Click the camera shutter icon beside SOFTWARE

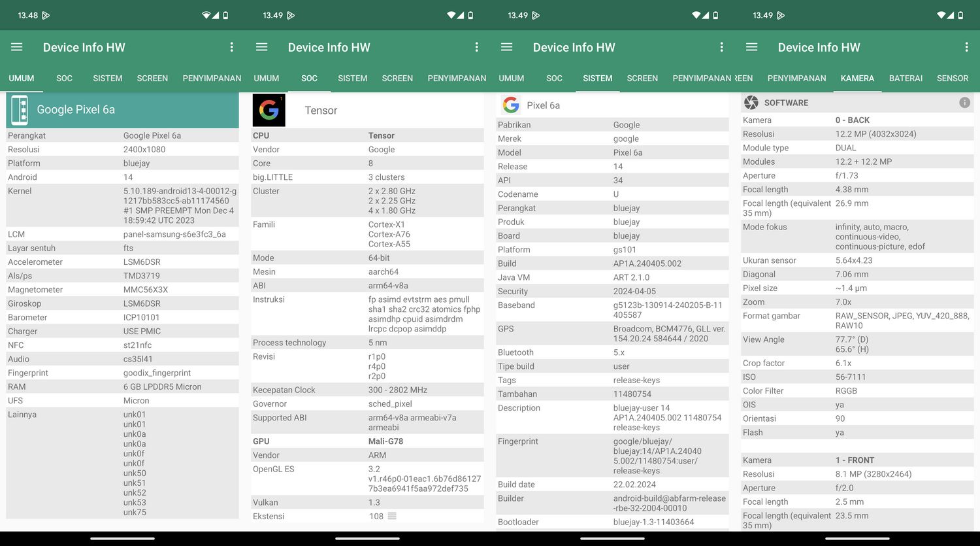(751, 103)
